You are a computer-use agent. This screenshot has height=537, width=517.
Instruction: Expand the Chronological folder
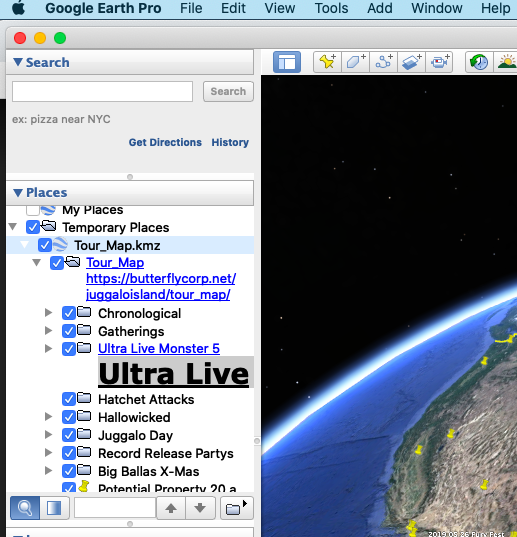(x=49, y=312)
